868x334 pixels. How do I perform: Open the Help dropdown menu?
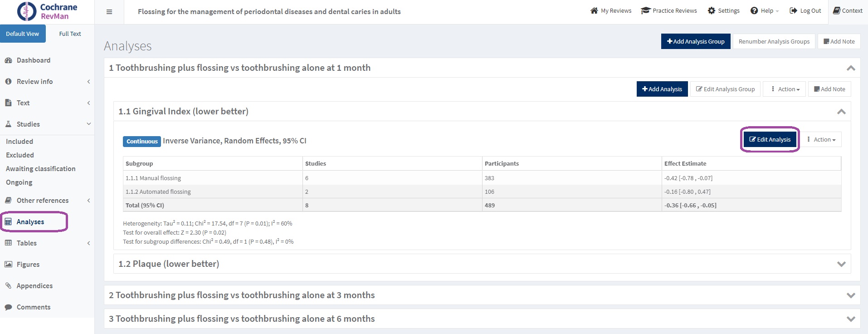(765, 11)
